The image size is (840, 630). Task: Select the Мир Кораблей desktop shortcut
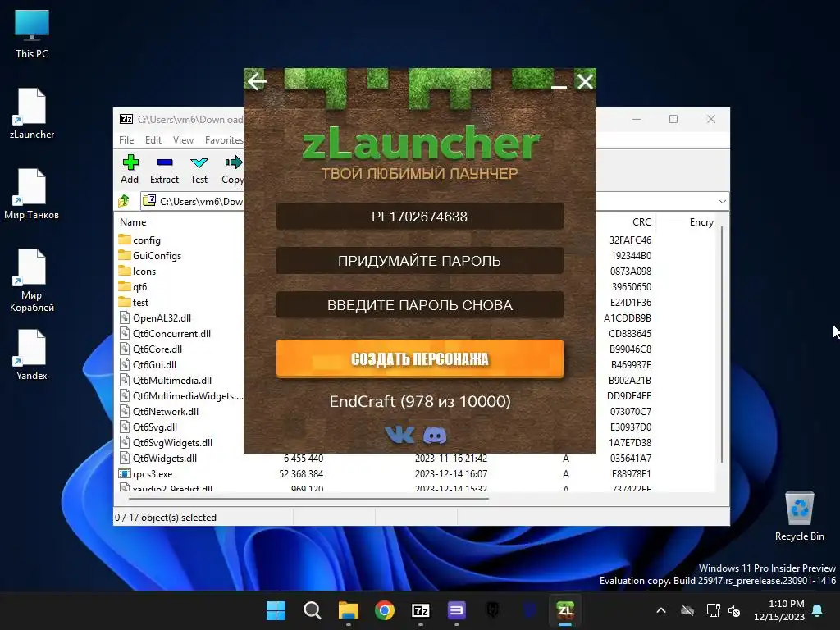click(x=32, y=281)
